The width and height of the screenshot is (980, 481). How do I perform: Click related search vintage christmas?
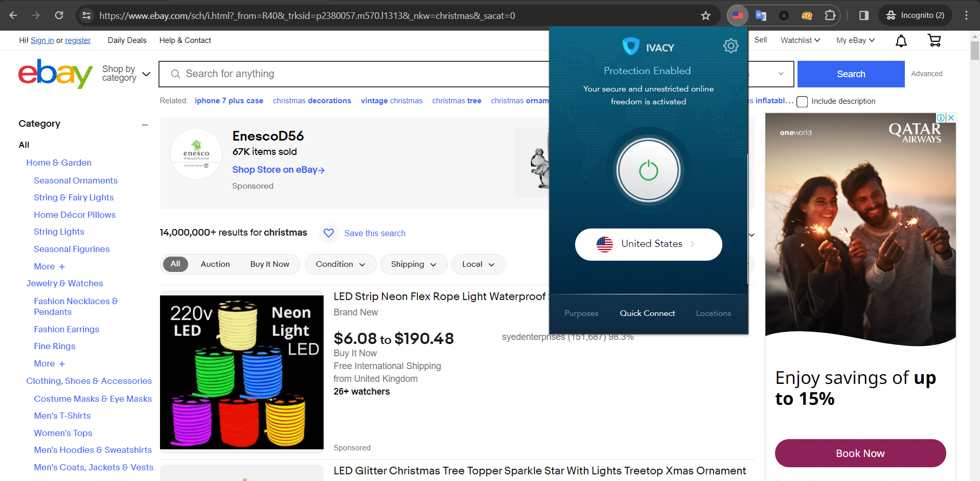coord(392,101)
